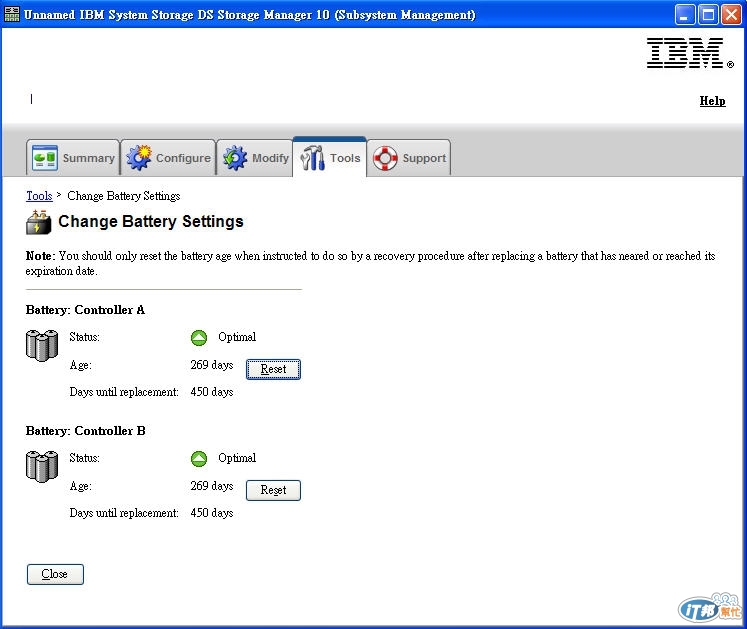Click Controller B Days until replacement label

click(124, 513)
